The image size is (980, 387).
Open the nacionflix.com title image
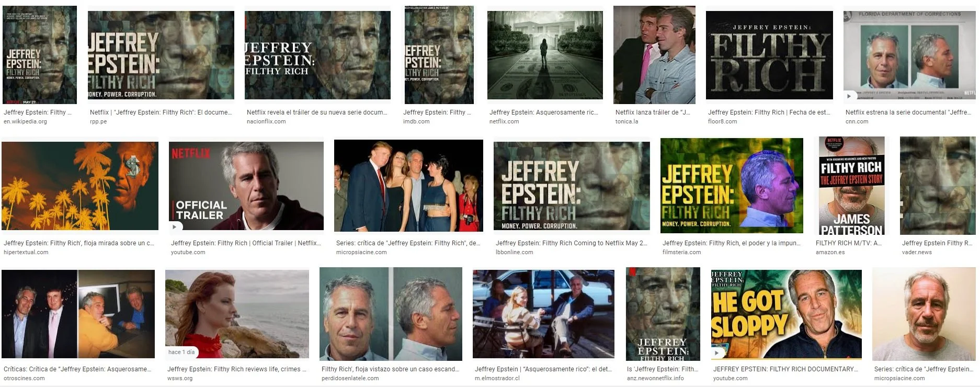coord(317,55)
